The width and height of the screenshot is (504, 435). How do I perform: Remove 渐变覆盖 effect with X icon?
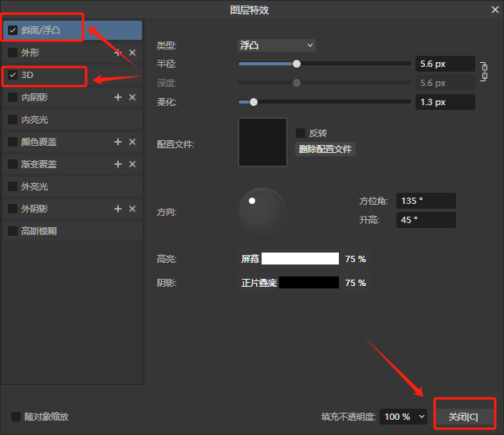pos(132,164)
